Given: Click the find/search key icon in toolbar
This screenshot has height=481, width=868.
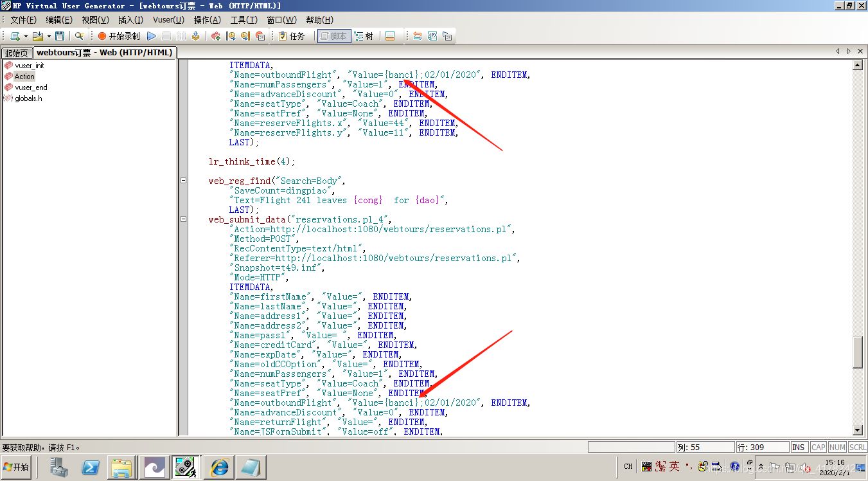Looking at the screenshot, I should click(x=79, y=36).
